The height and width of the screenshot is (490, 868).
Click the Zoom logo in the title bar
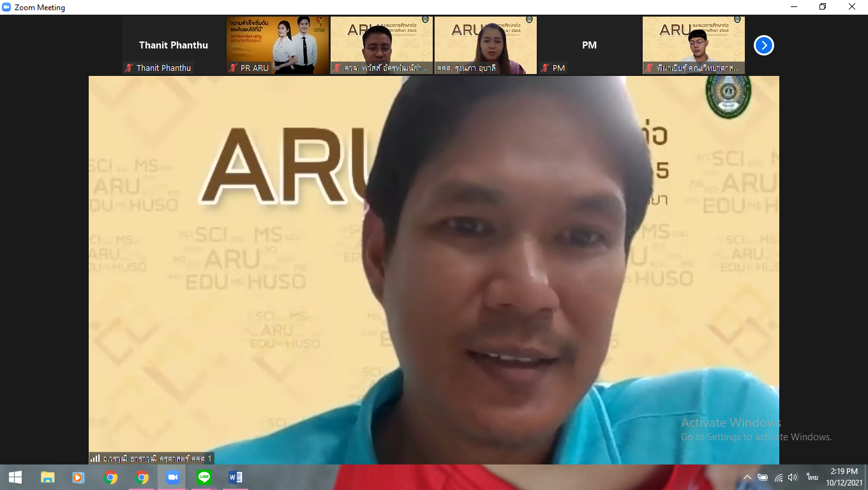7,7
